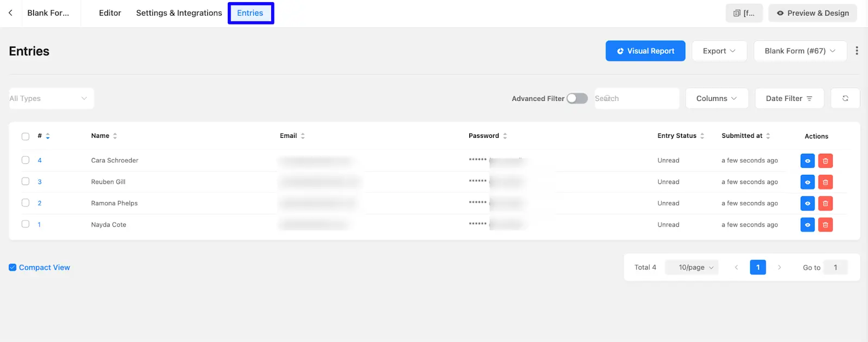The width and height of the screenshot is (868, 342).
Task: Open the Columns dropdown
Action: point(716,98)
